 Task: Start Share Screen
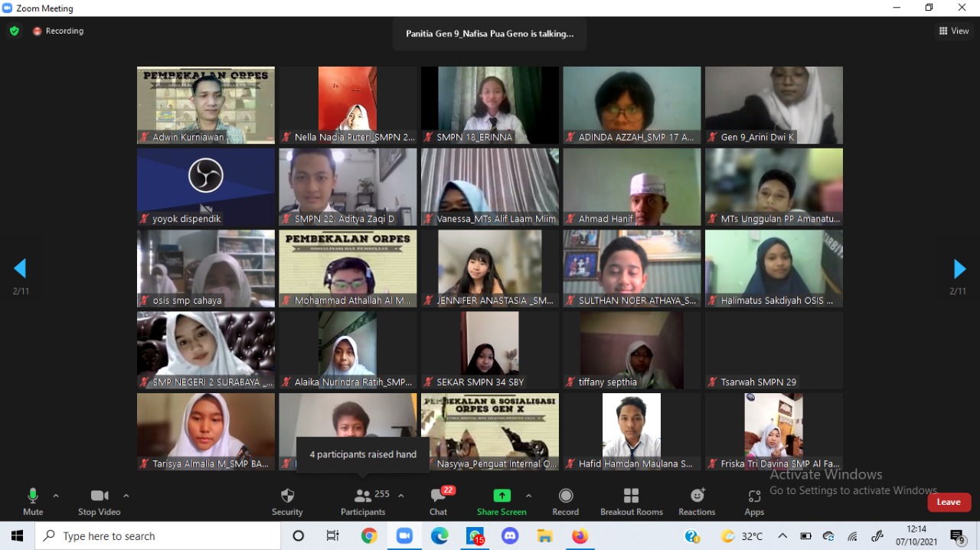coord(501,502)
